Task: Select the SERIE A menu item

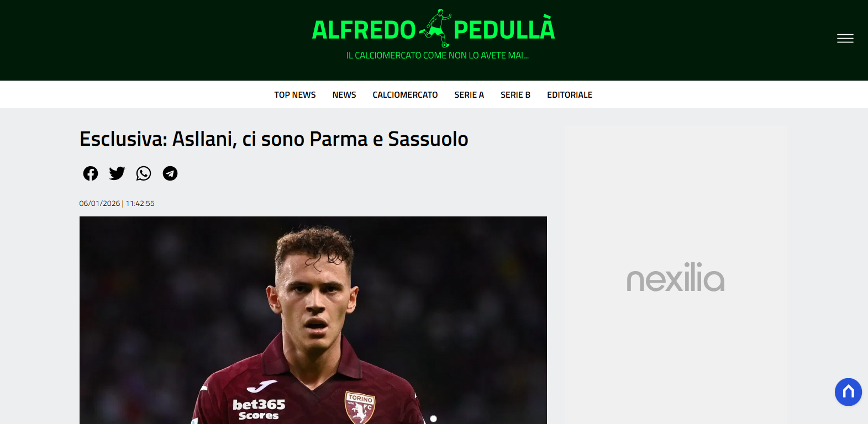Action: 469,95
